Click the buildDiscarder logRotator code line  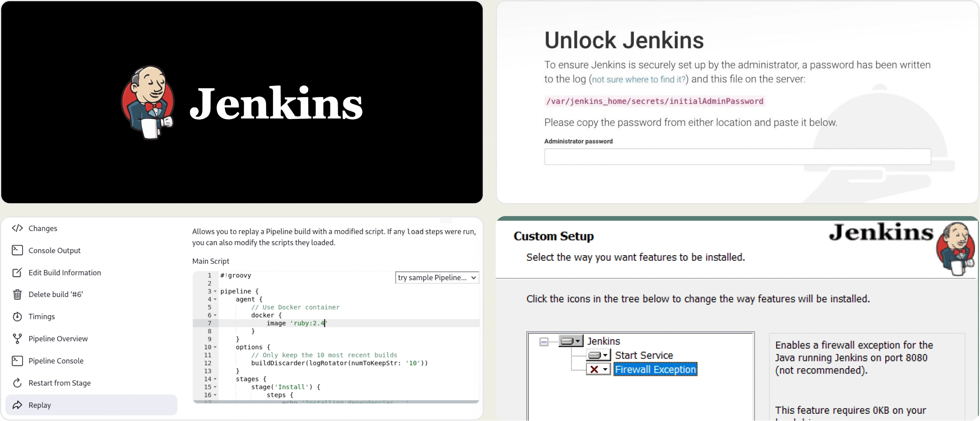click(x=339, y=363)
